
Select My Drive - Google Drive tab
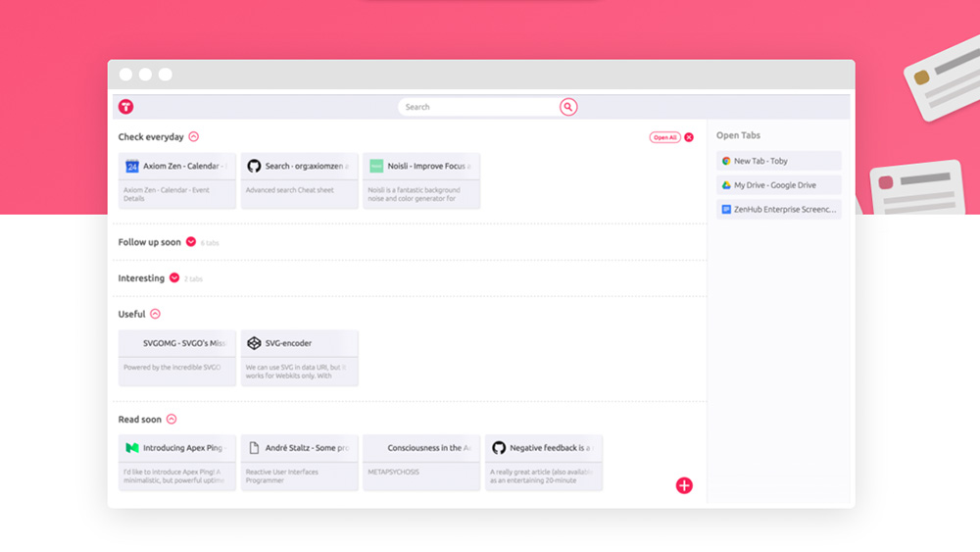[x=778, y=185]
